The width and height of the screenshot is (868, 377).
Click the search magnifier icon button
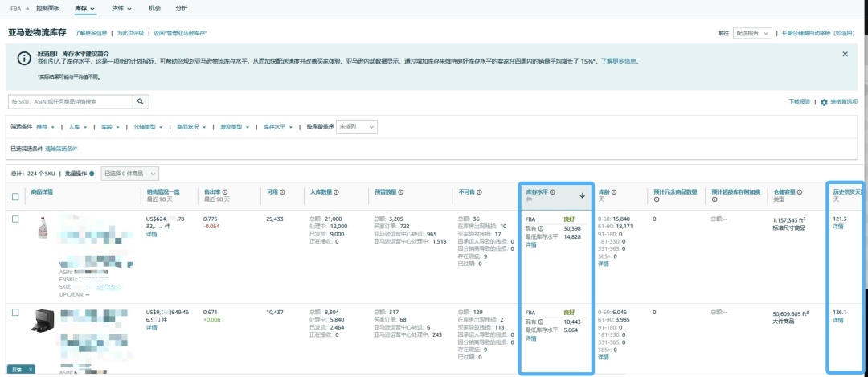coord(141,101)
